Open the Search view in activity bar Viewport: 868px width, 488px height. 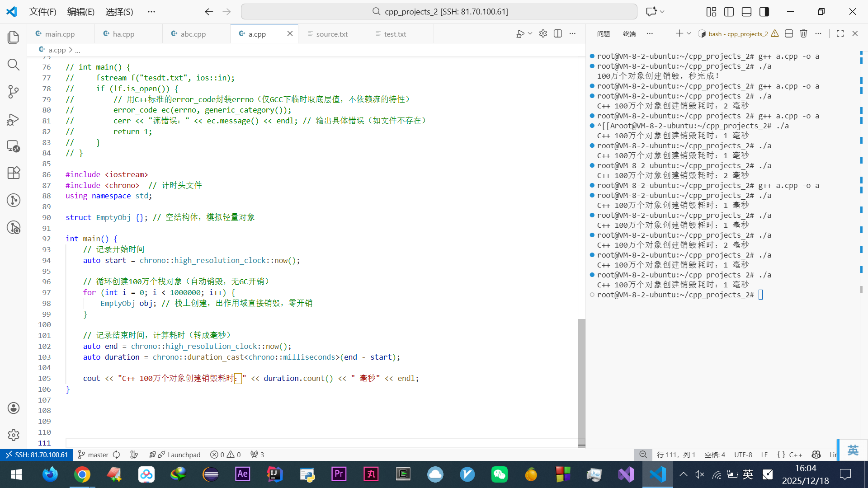(x=14, y=65)
